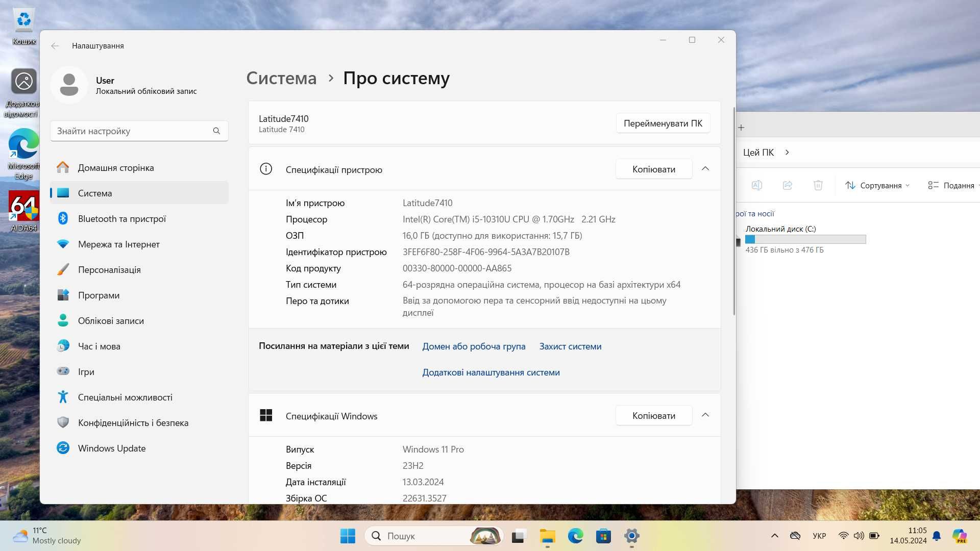Launch the AIDA64 desktop shortcut
This screenshot has height=551, width=980.
click(x=23, y=211)
